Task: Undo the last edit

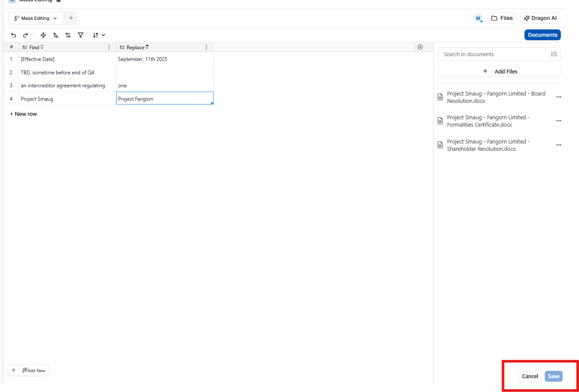Action: (x=14, y=35)
